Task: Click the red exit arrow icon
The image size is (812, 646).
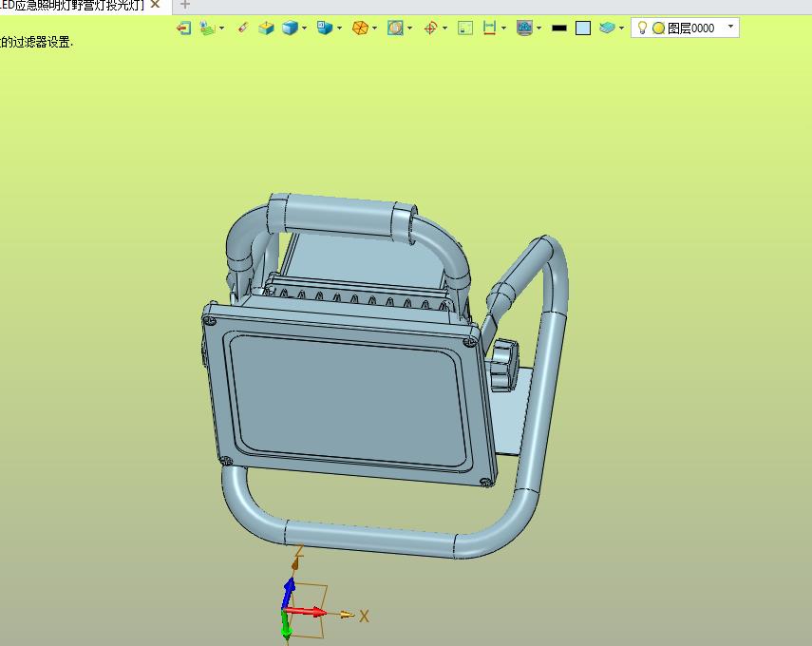Action: tap(184, 28)
